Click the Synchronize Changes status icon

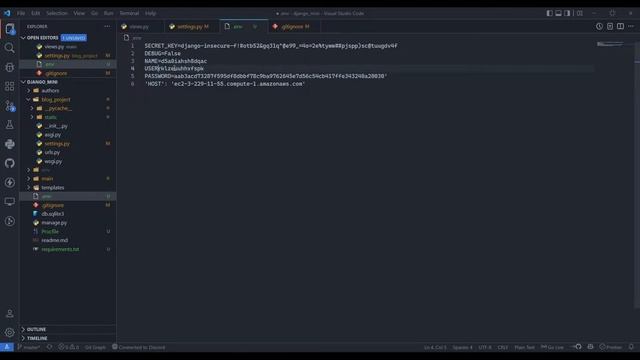50,347
